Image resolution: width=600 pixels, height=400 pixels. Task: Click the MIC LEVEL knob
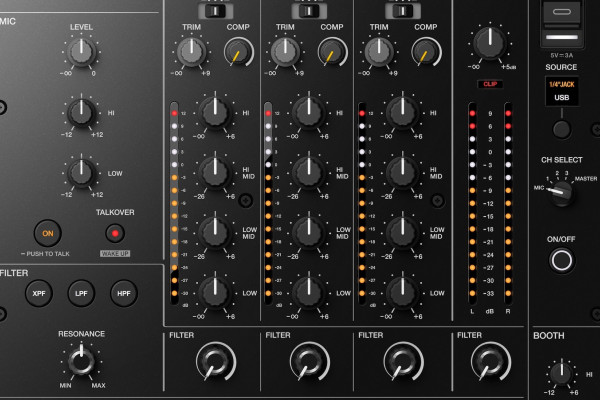pyautogui.click(x=81, y=52)
